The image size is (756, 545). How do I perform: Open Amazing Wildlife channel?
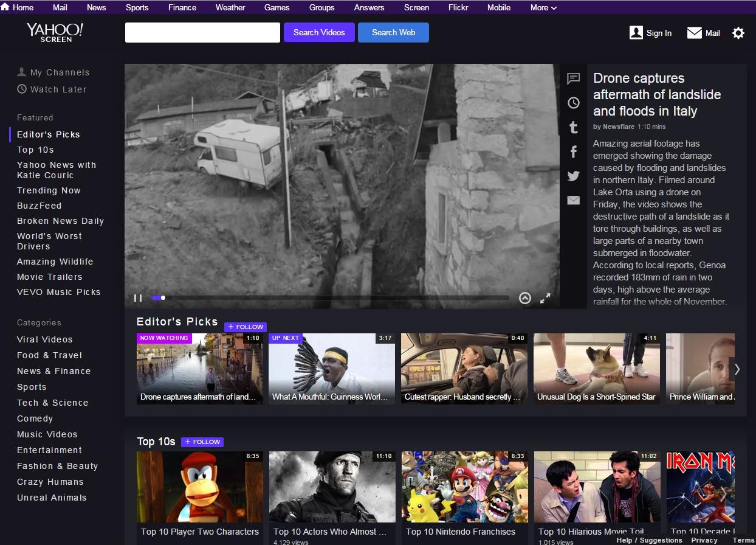coord(55,262)
